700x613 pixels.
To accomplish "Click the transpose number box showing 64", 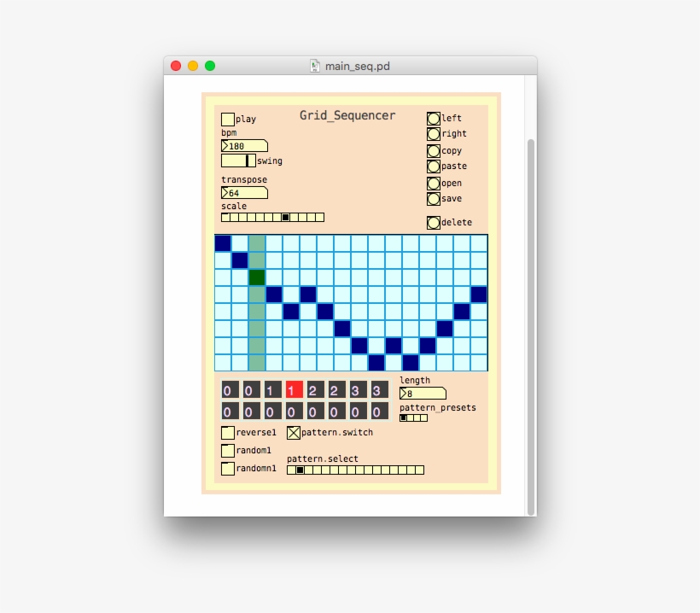I will 244,193.
